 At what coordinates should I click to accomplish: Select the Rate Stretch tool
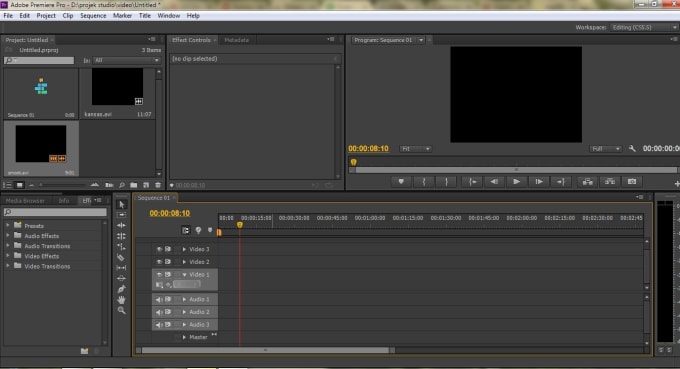[121, 247]
